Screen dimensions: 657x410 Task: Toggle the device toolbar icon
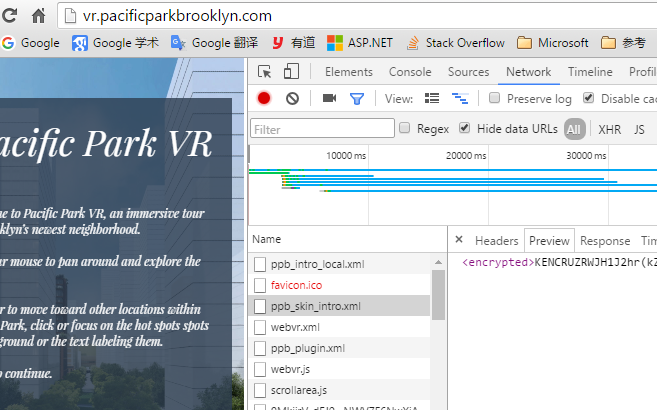[291, 72]
